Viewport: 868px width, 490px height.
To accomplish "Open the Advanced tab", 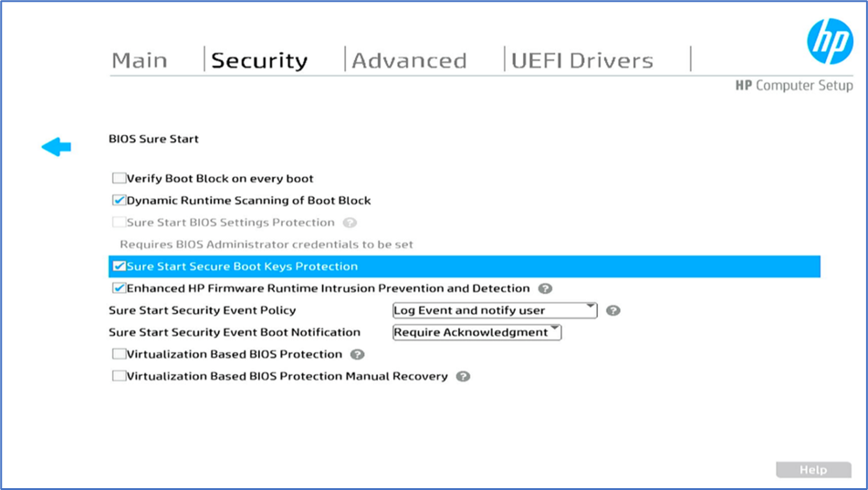I will point(409,61).
